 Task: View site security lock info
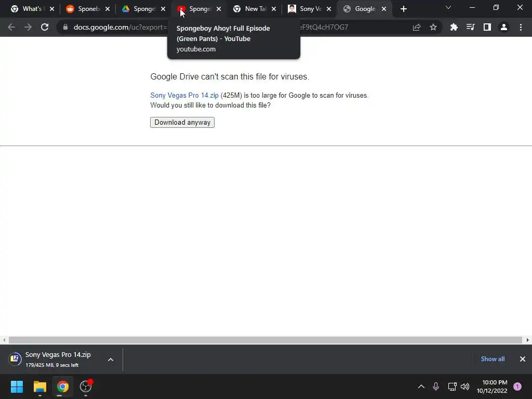(65, 27)
